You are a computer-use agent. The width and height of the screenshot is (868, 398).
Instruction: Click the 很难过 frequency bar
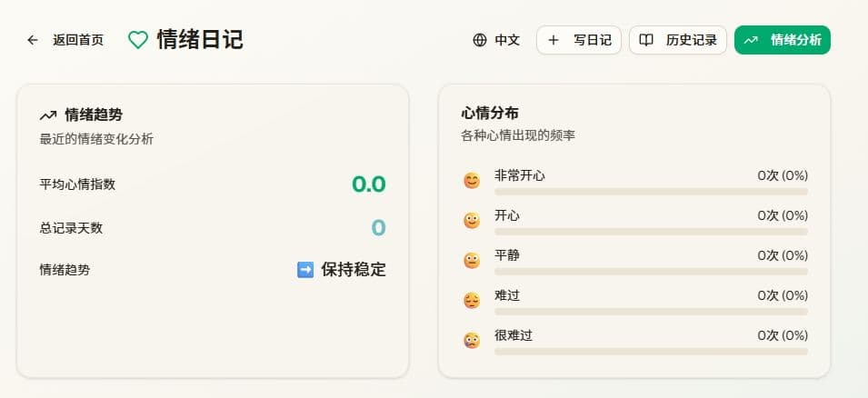(x=651, y=352)
